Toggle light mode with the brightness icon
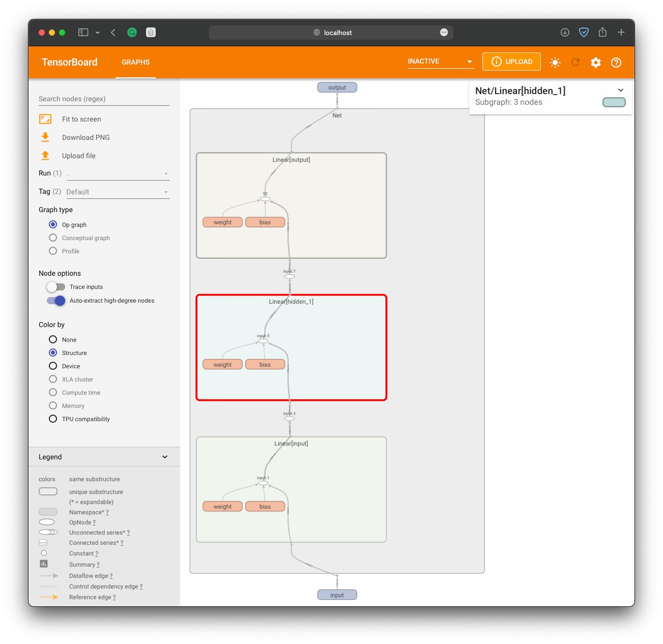The height and width of the screenshot is (644, 663). click(555, 62)
